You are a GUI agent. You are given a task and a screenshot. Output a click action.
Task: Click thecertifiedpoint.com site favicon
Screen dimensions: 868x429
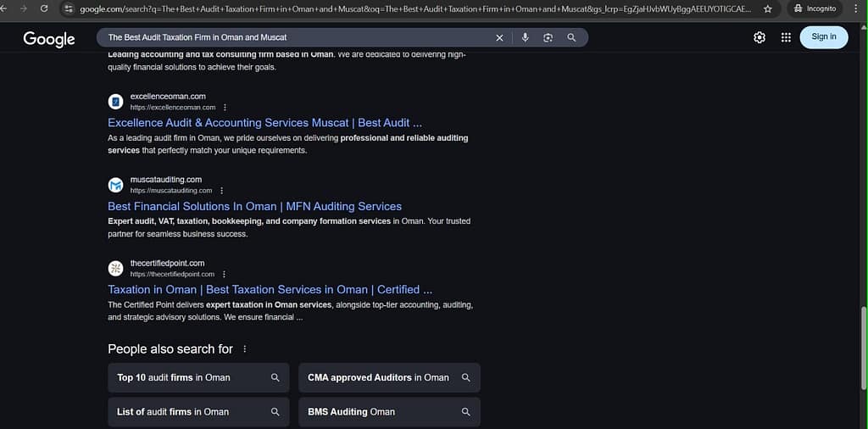tap(115, 269)
